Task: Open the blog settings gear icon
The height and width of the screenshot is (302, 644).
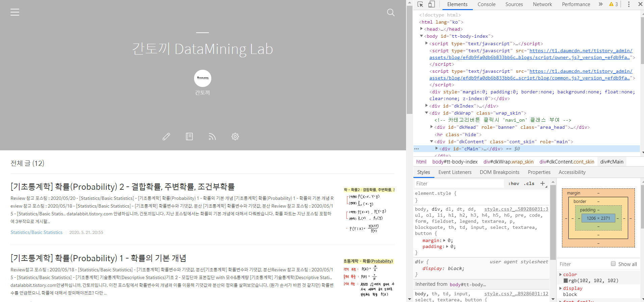Action: (235, 137)
